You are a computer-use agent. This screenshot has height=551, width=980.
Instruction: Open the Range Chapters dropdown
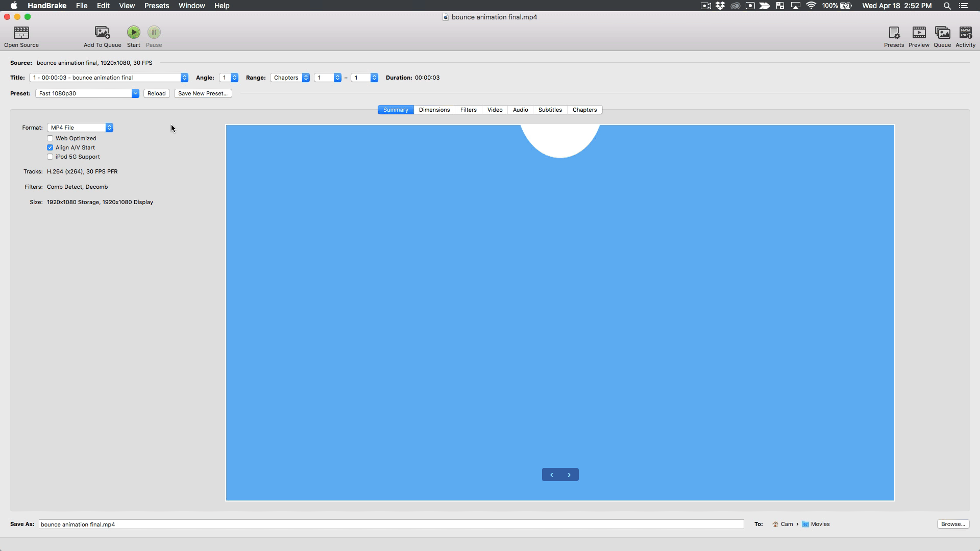[290, 78]
